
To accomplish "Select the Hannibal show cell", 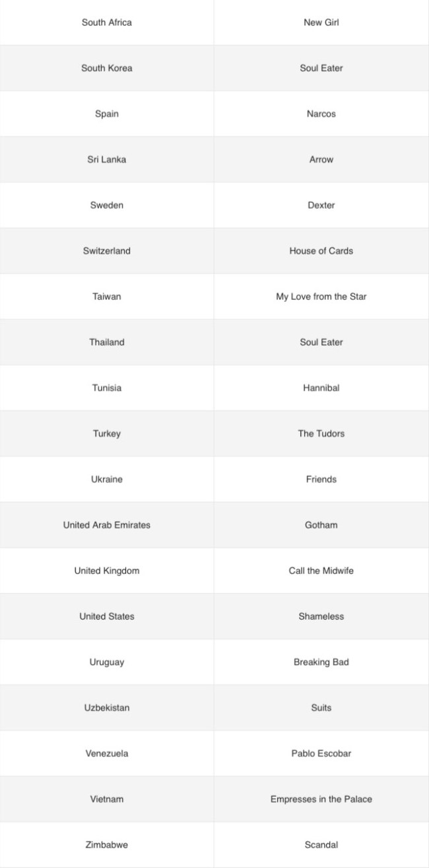I will [x=321, y=388].
